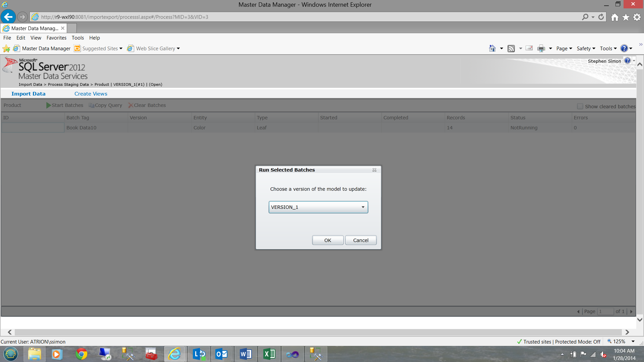Click the IE back navigation arrow
644x362 pixels.
pos(8,17)
